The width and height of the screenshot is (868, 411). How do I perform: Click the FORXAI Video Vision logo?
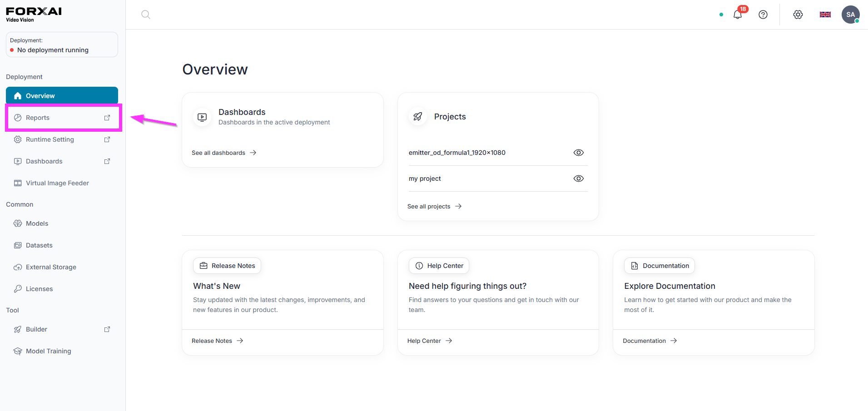click(34, 14)
